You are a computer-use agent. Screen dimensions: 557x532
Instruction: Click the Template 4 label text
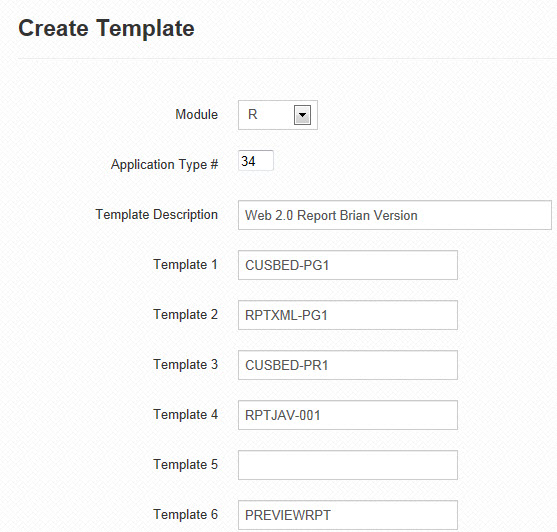(x=185, y=415)
